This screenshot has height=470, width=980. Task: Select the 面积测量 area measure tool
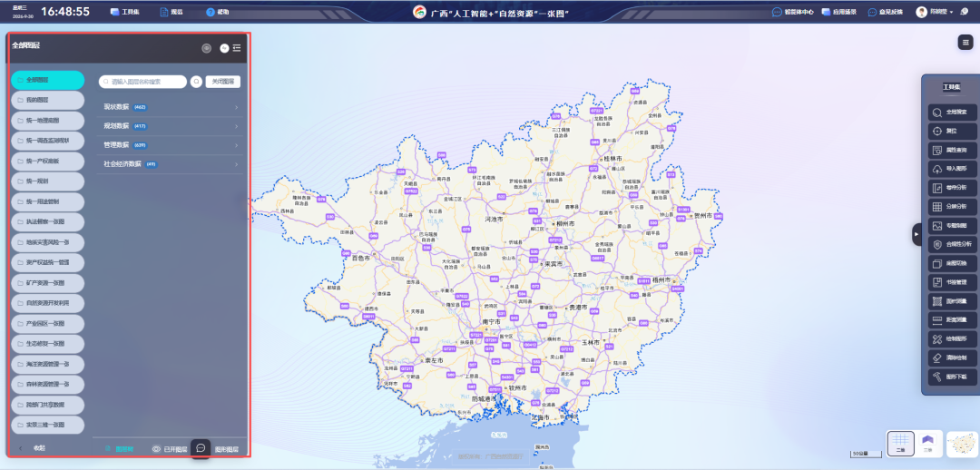click(x=952, y=301)
